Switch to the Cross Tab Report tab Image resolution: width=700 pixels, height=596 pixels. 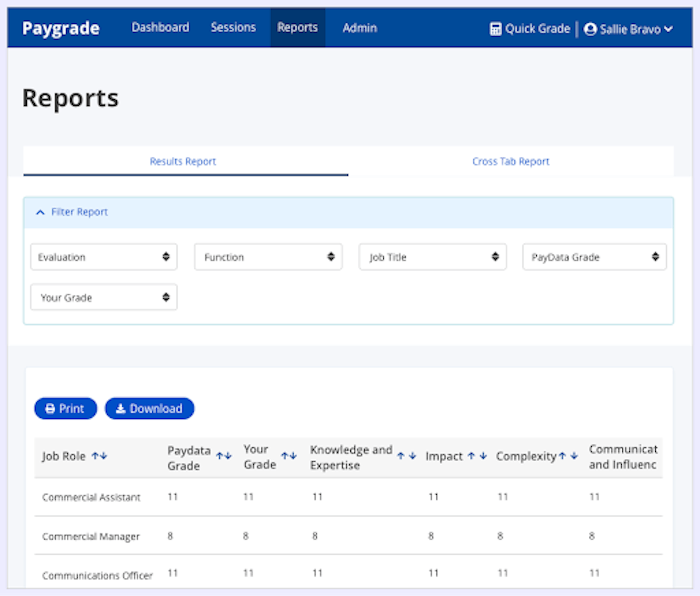tap(510, 161)
